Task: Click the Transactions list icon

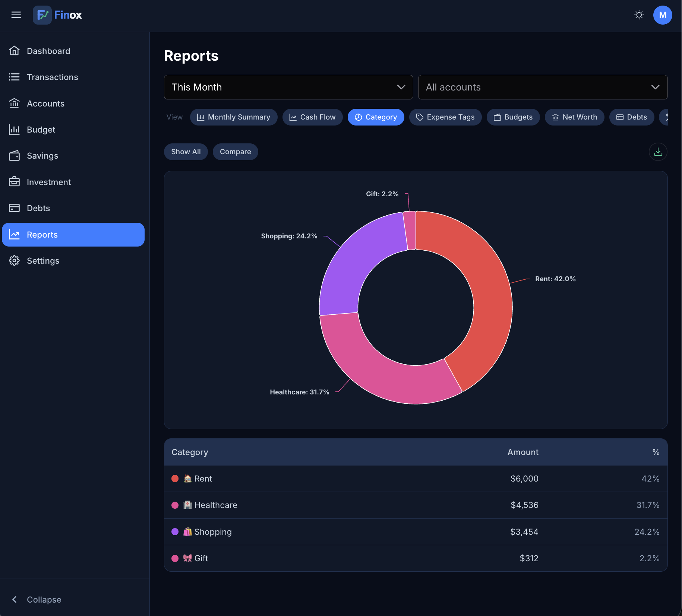Action: [x=14, y=77]
